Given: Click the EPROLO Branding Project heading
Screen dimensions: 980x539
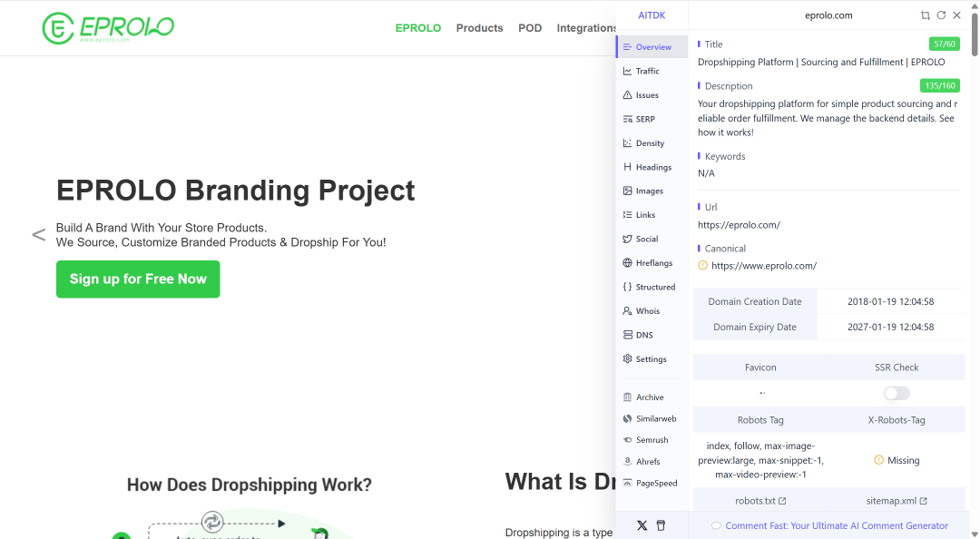Looking at the screenshot, I should point(235,190).
